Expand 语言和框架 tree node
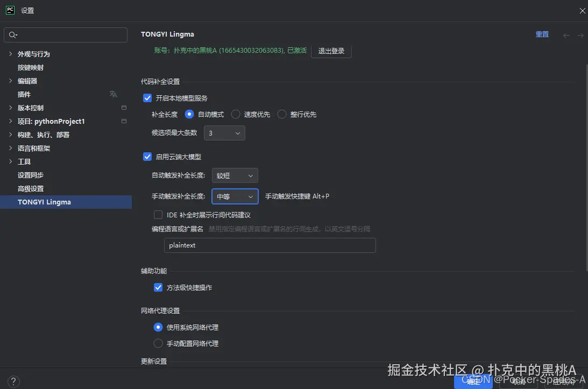The image size is (588, 389). 11,148
